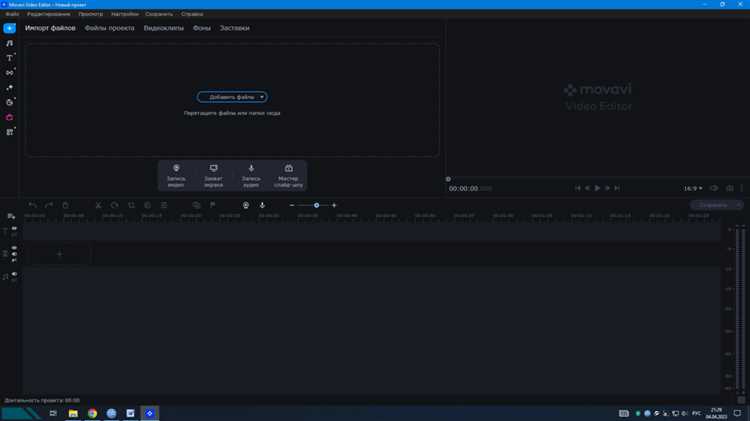
Task: Open the Редактирование menu
Action: 49,14
